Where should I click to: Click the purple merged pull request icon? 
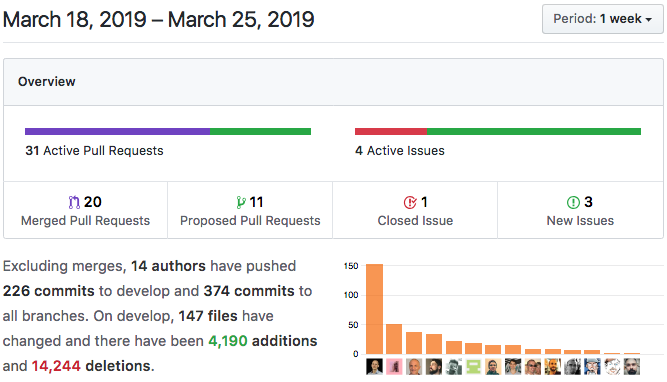point(74,202)
